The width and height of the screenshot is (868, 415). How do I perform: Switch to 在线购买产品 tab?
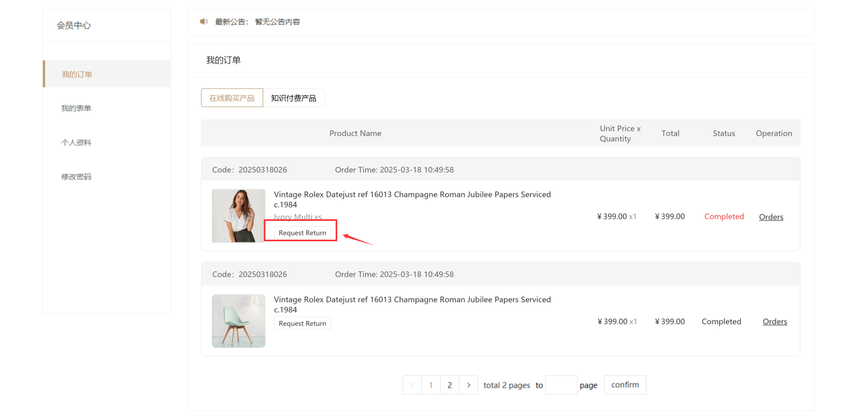[232, 98]
